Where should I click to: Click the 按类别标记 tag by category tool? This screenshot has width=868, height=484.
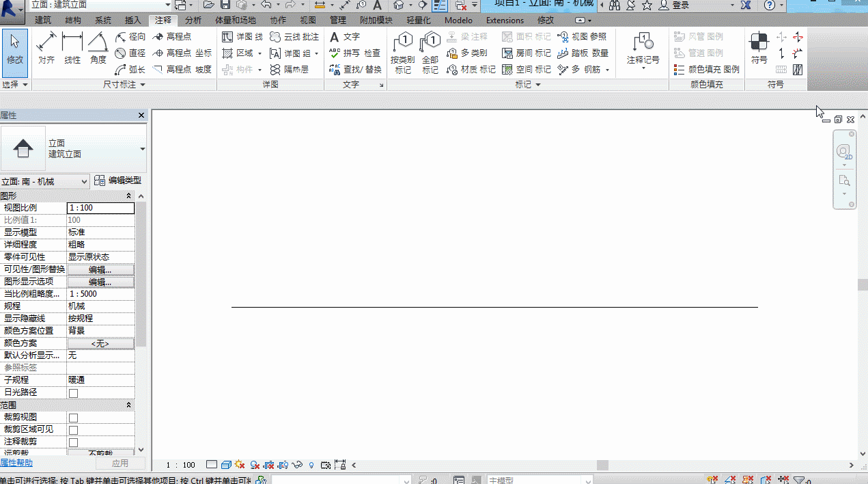click(x=403, y=53)
